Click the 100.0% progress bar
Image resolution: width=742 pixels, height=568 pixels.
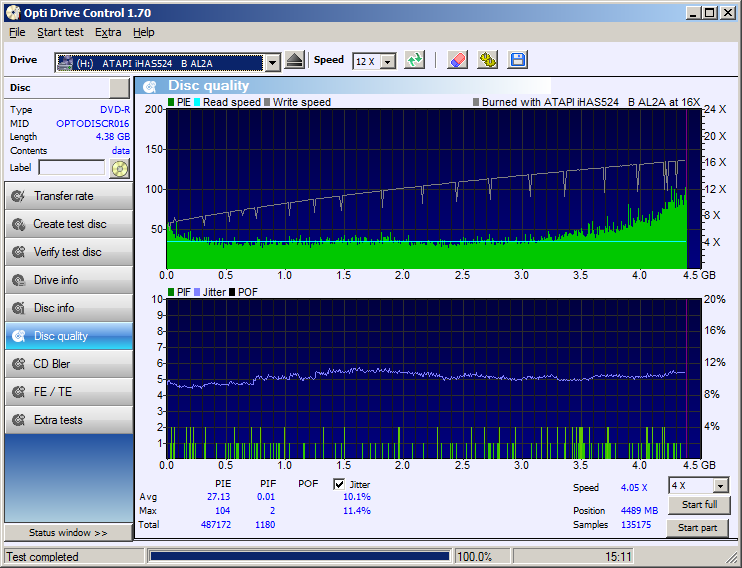point(299,556)
